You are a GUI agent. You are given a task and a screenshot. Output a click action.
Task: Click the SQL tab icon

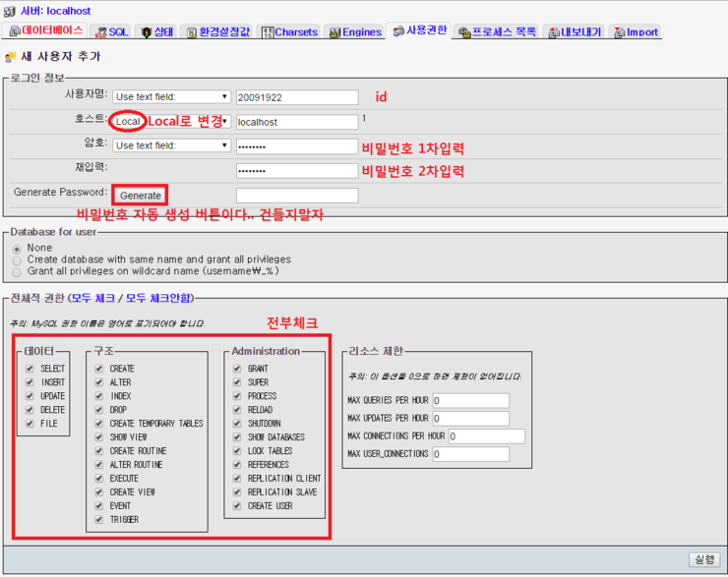100,32
